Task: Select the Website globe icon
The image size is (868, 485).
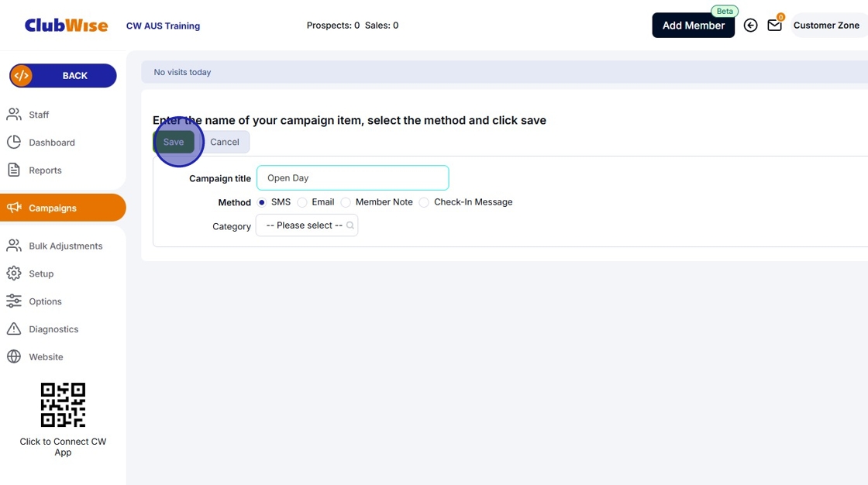Action: tap(15, 356)
